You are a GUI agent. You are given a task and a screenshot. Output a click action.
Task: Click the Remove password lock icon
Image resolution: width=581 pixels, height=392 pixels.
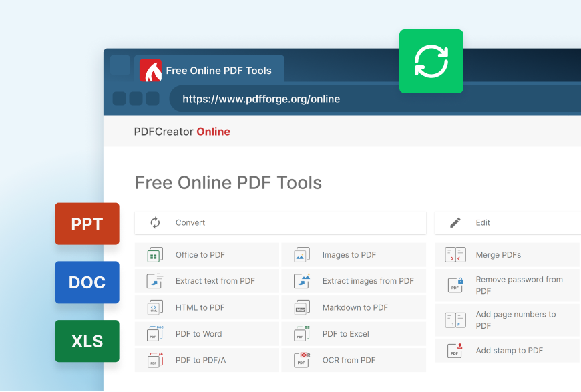pyautogui.click(x=455, y=285)
